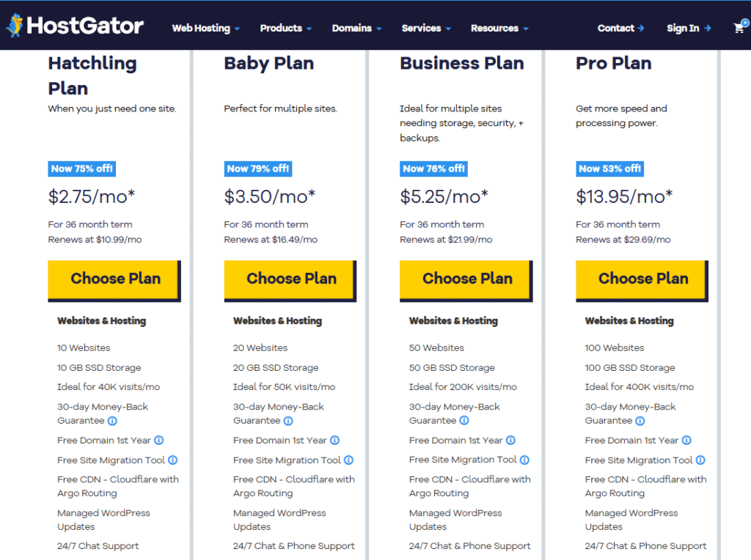Choose the Hatchling Plan

pos(114,279)
